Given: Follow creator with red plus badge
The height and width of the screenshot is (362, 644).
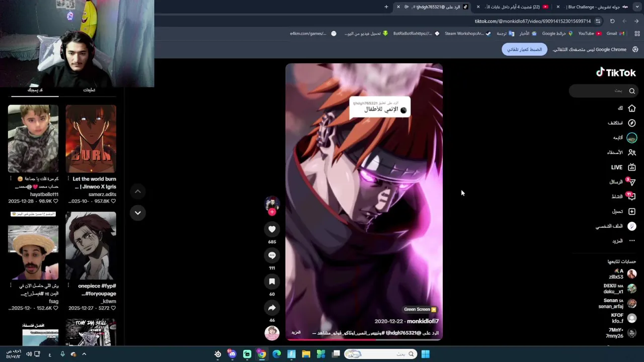Looking at the screenshot, I should (x=272, y=212).
